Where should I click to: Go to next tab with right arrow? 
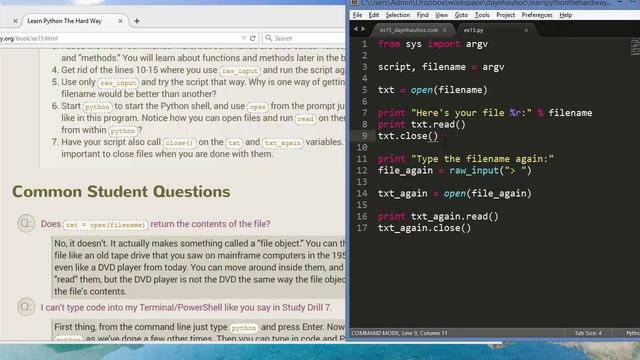[363, 29]
